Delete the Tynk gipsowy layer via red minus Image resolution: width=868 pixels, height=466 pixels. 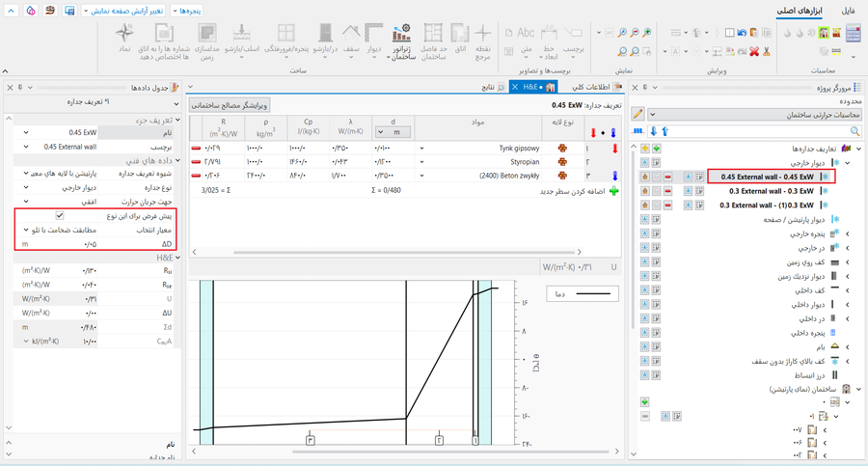click(197, 149)
